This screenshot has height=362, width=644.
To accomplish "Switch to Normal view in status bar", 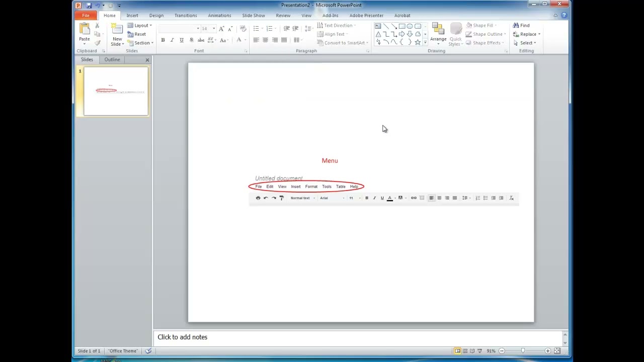I will pyautogui.click(x=457, y=351).
